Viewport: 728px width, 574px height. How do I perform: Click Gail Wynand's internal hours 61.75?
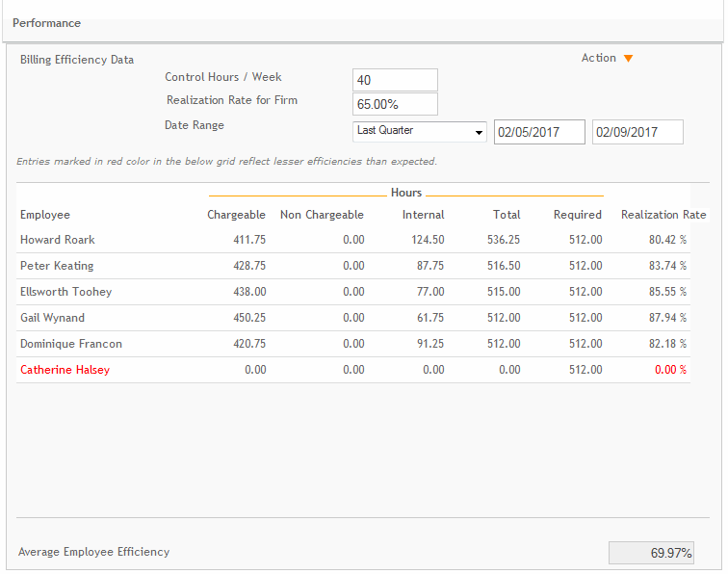[x=430, y=318]
